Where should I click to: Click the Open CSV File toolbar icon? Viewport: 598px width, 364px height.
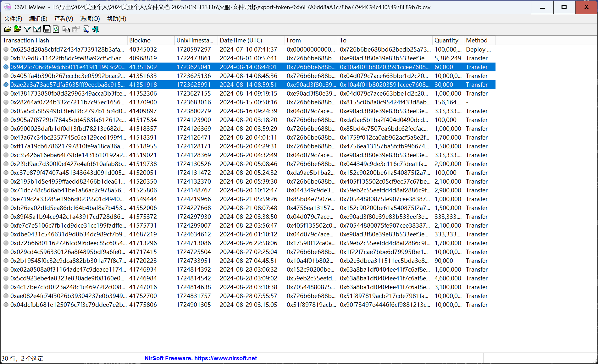(x=8, y=29)
